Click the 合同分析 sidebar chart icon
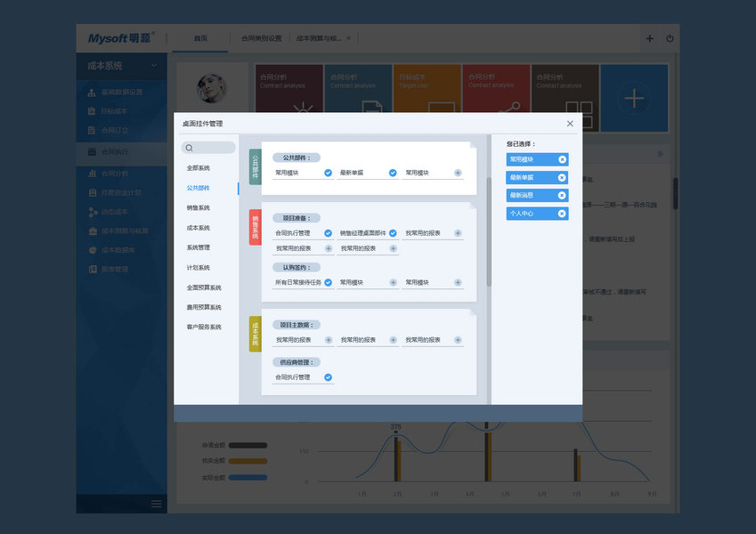756x534 pixels. pyautogui.click(x=92, y=174)
